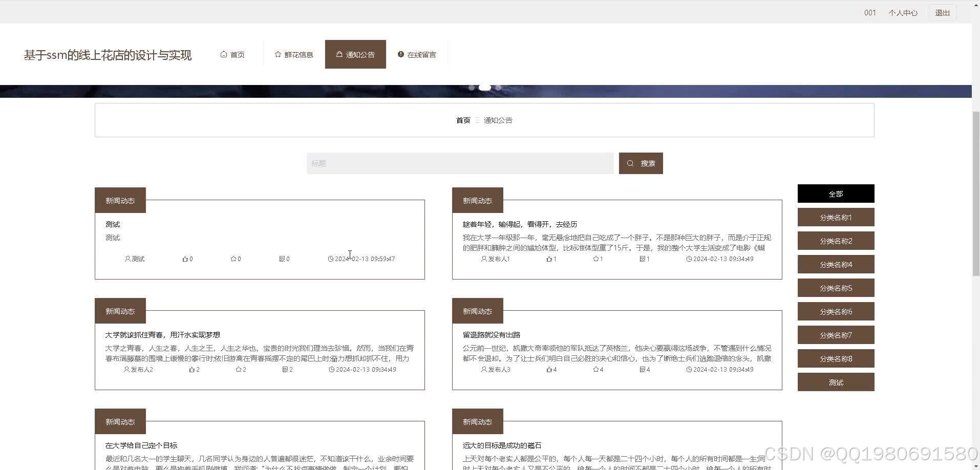Click the clock icon showing 2024-02-13 09:59:47
The image size is (980, 470).
[330, 259]
